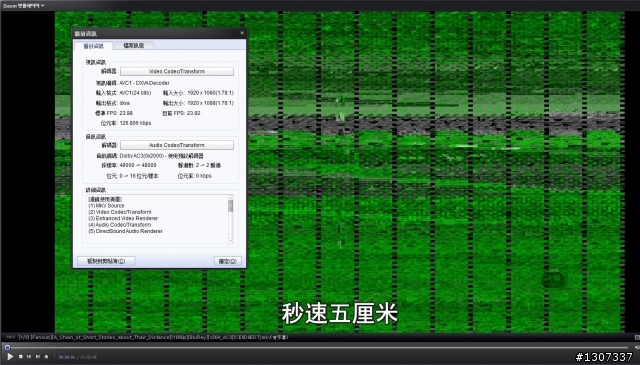Click the '48000 -> 48000' sample rate value
The image size is (640, 365).
point(138,165)
